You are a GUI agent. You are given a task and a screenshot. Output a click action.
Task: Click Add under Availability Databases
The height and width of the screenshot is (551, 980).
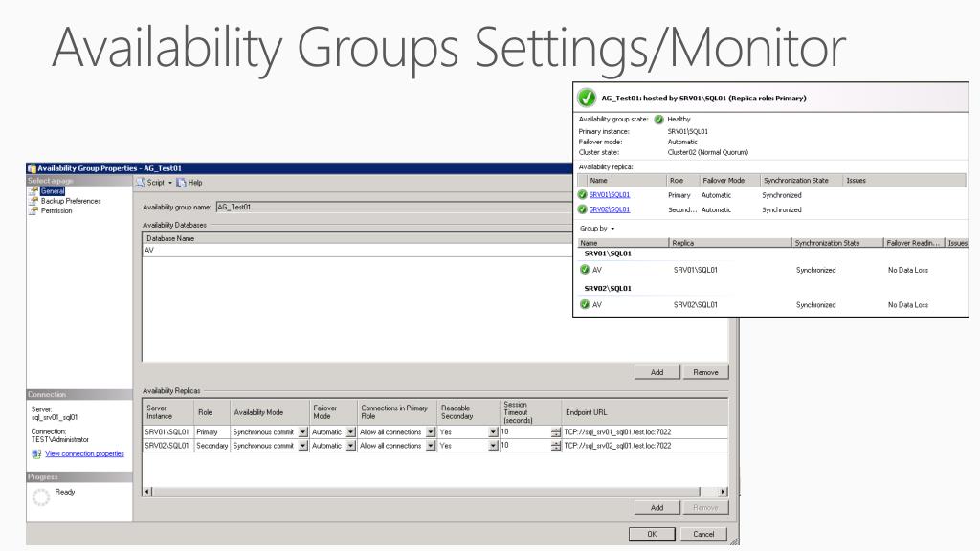point(657,372)
